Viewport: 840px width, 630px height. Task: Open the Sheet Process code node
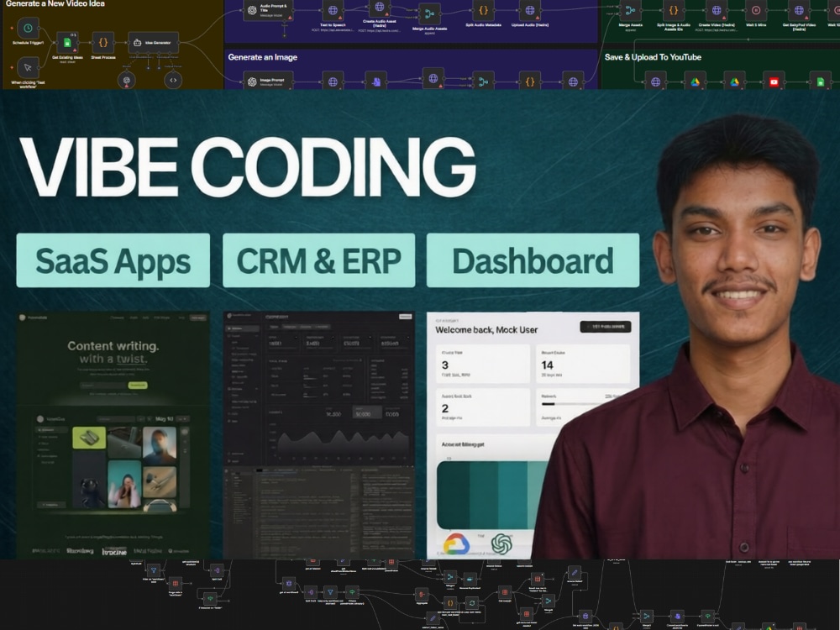click(103, 42)
